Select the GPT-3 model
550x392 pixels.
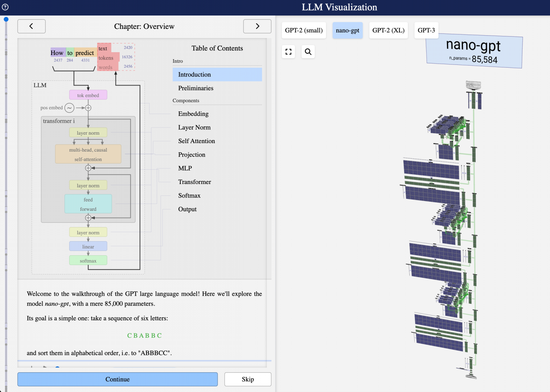(x=426, y=30)
